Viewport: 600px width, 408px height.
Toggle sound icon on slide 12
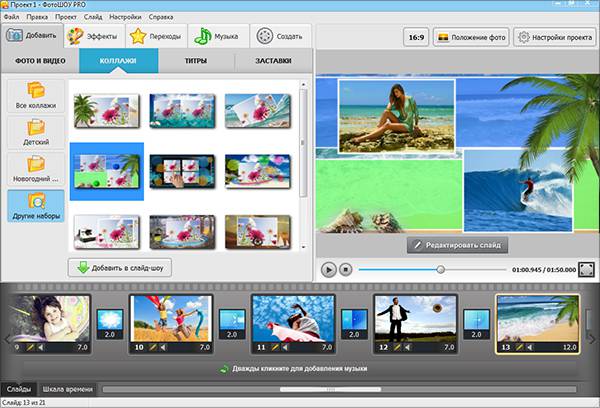click(x=408, y=348)
